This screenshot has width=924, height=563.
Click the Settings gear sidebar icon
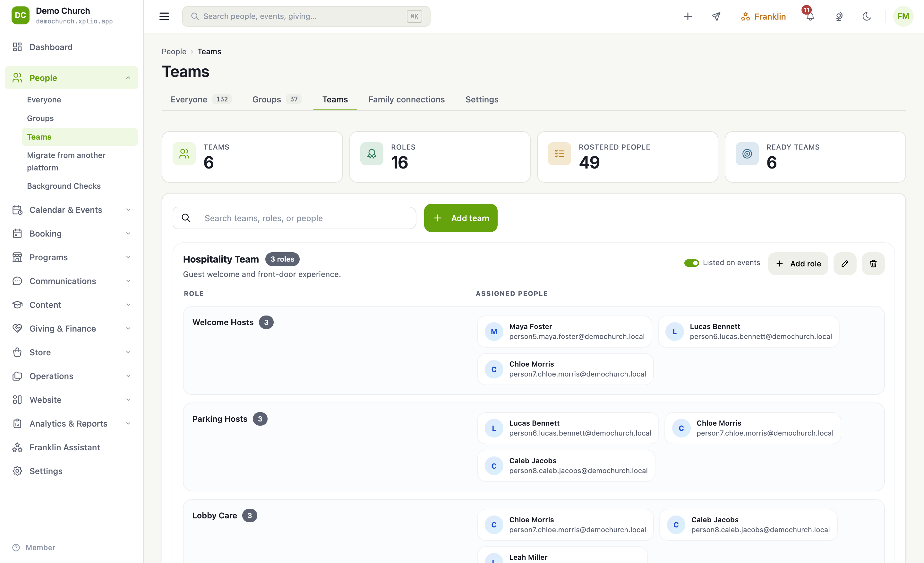coord(17,471)
